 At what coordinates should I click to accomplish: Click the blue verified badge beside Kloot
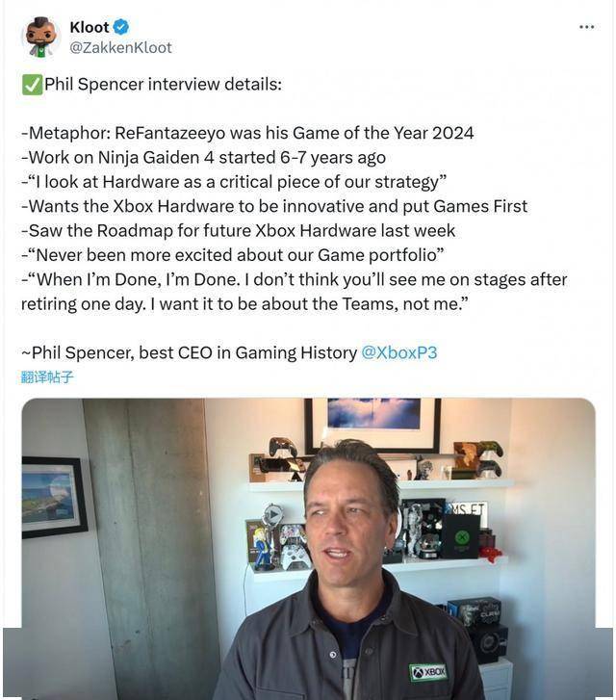[121, 27]
